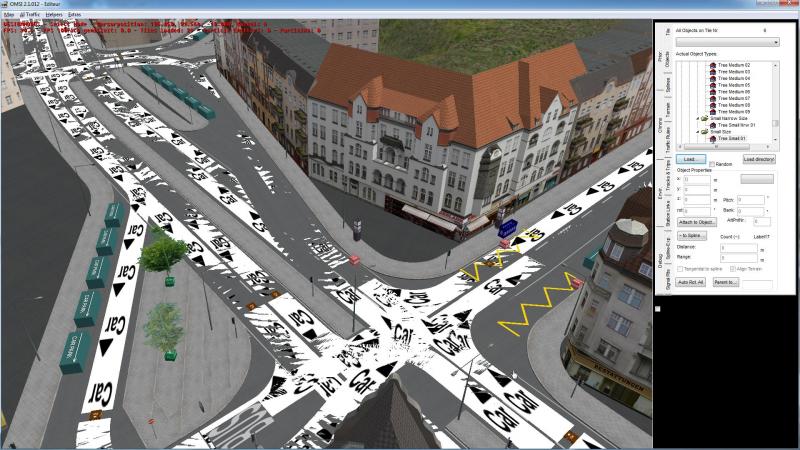The width and height of the screenshot is (800, 450).
Task: Click object tree horizontal scrollbar thumb
Action: tap(717, 147)
